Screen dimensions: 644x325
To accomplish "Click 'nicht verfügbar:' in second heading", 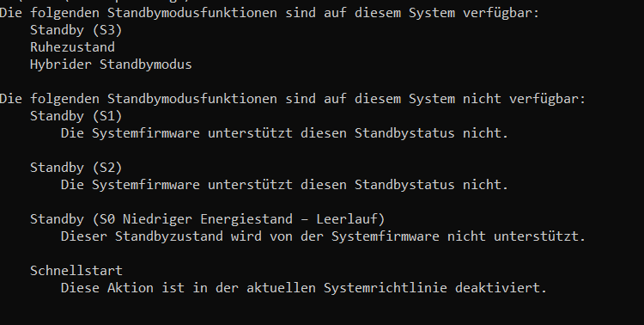I will 524,99.
